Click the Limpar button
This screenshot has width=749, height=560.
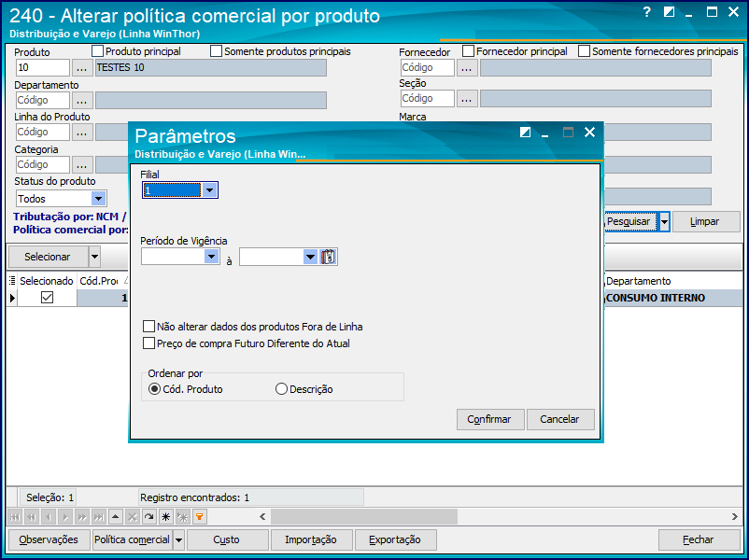705,222
